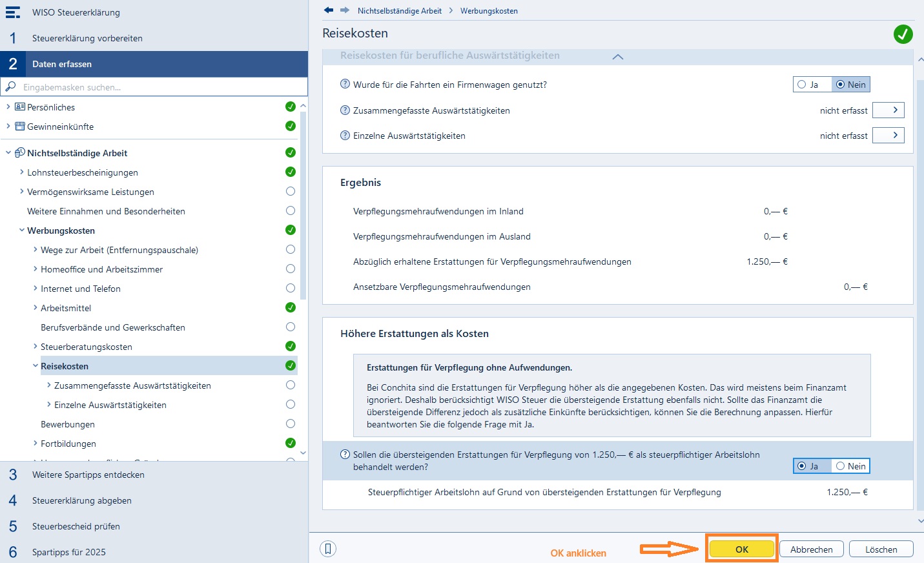Click the Eingabemasken suchen search field
This screenshot has width=924, height=563.
pos(154,87)
